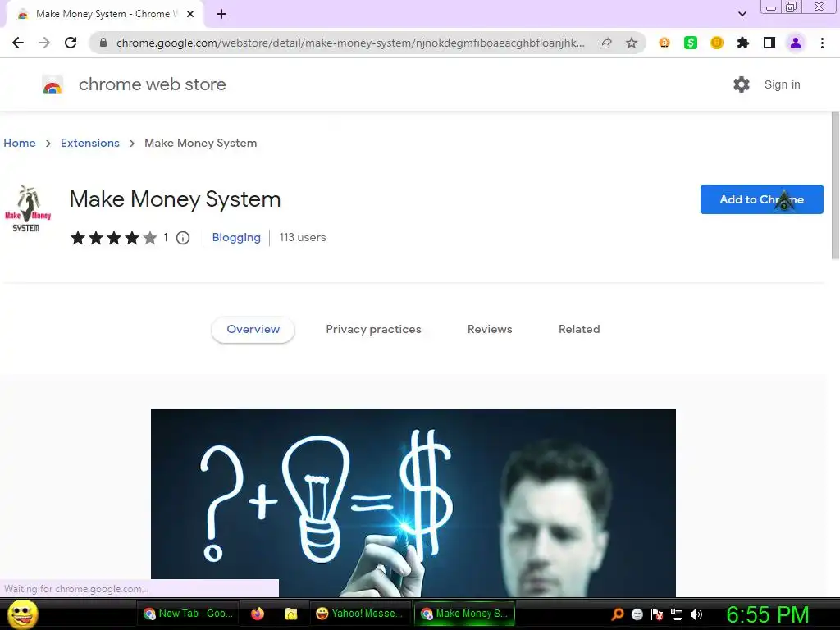The height and width of the screenshot is (630, 840).
Task: Open the Extensions puzzle menu
Action: pos(743,43)
